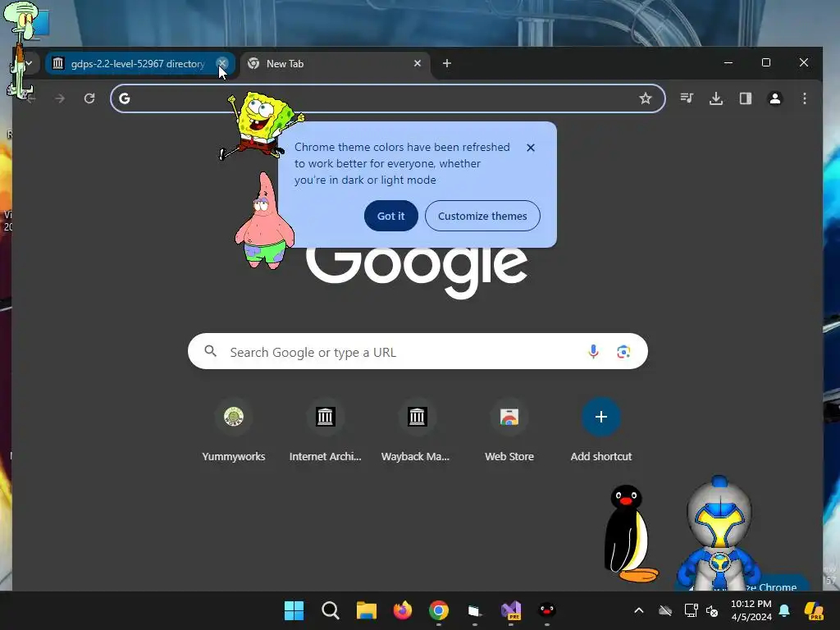Viewport: 840px width, 630px height.
Task: Toggle the Chrome side panel
Action: pyautogui.click(x=746, y=98)
